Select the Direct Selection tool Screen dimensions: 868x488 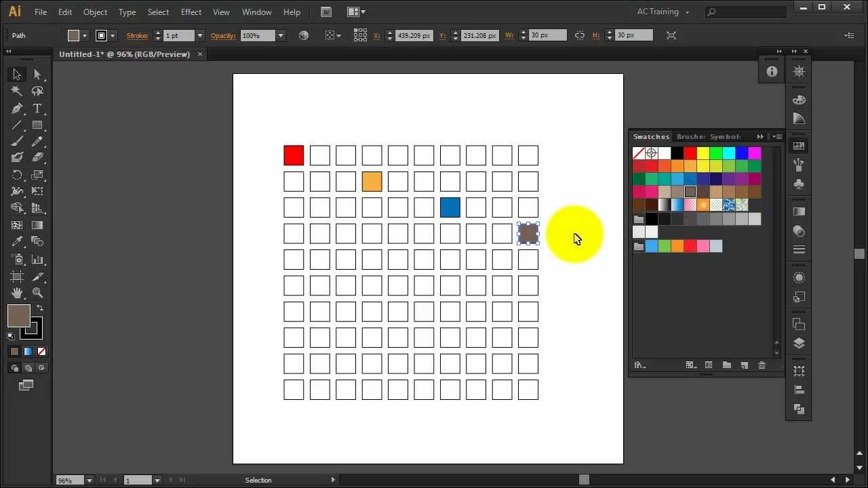pos(37,75)
